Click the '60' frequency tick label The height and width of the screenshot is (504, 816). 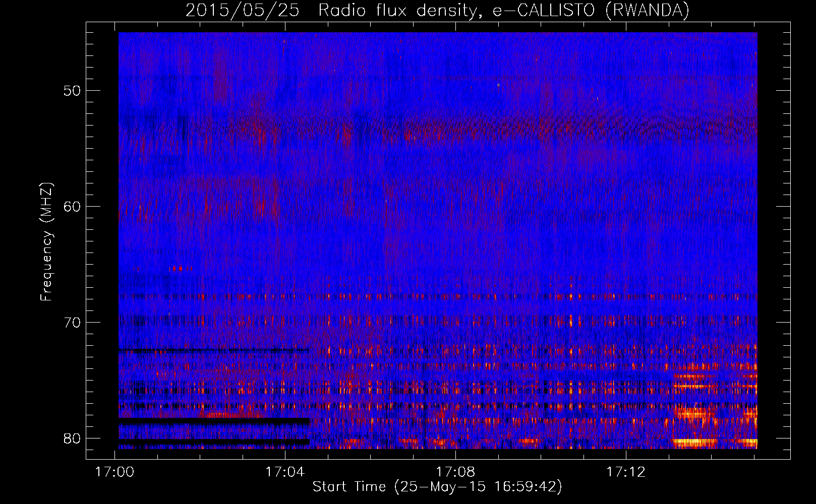(x=72, y=207)
